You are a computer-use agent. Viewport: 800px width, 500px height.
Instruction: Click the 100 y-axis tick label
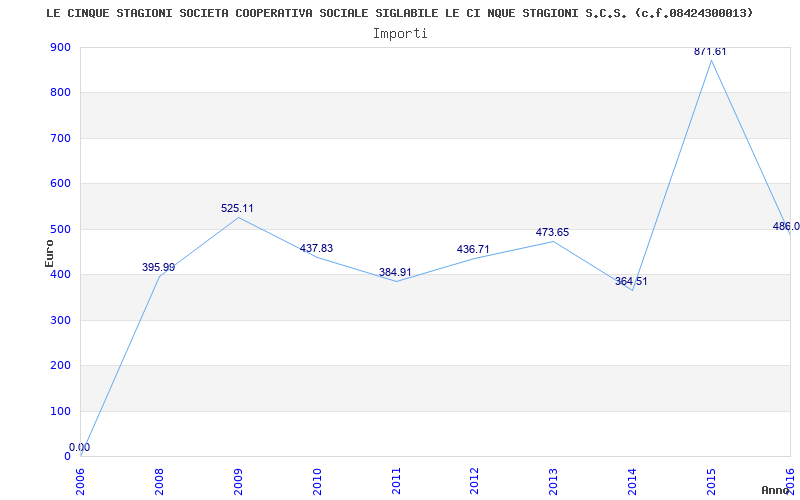(60, 411)
